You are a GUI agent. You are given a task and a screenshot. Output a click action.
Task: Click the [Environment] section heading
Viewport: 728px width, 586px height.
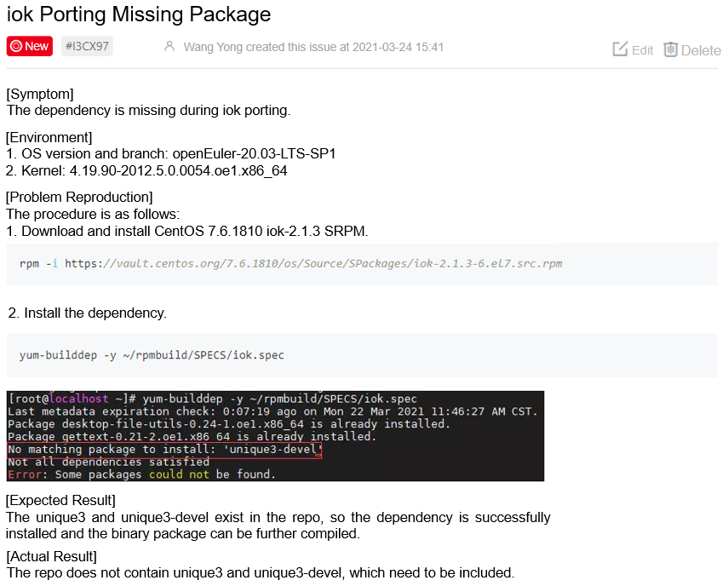coord(49,138)
